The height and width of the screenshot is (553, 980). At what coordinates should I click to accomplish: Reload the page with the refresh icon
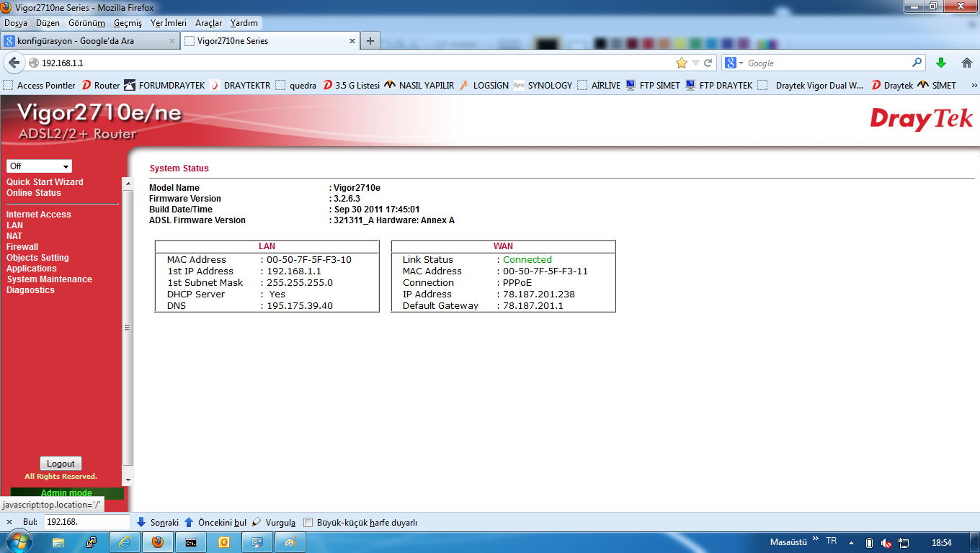click(708, 63)
